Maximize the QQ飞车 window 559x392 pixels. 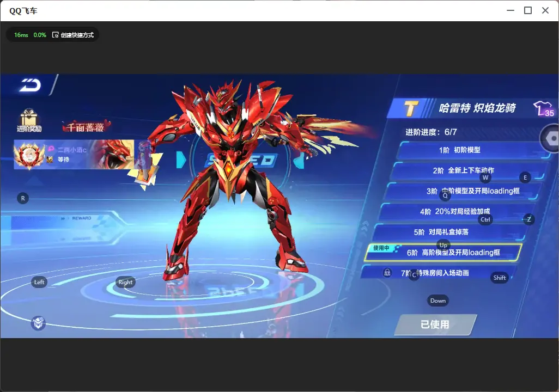[528, 11]
